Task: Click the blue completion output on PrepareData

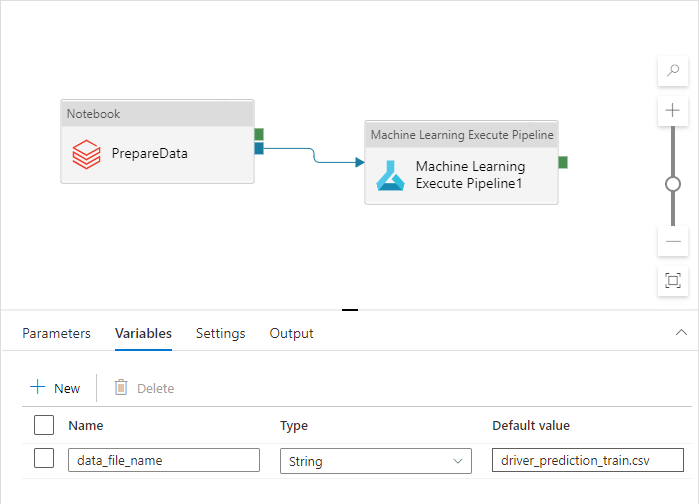Action: 259,148
